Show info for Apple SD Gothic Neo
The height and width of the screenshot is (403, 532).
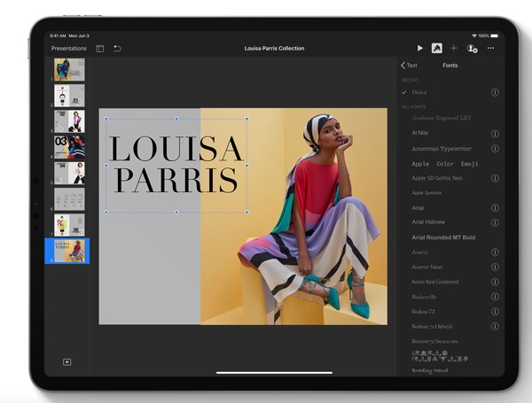(495, 178)
